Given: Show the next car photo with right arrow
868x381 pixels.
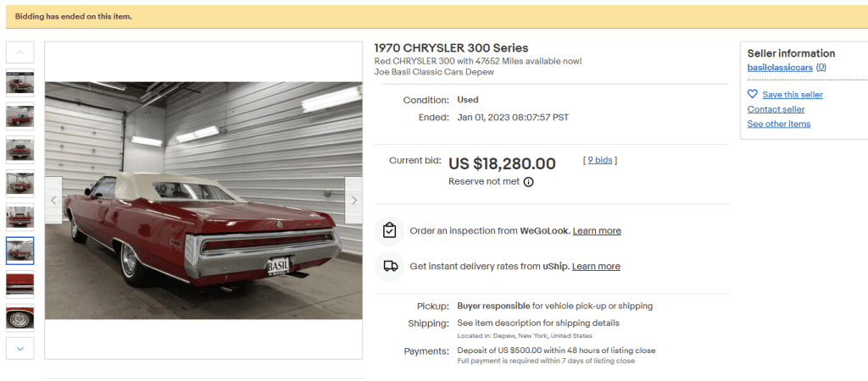Looking at the screenshot, I should tap(353, 201).
